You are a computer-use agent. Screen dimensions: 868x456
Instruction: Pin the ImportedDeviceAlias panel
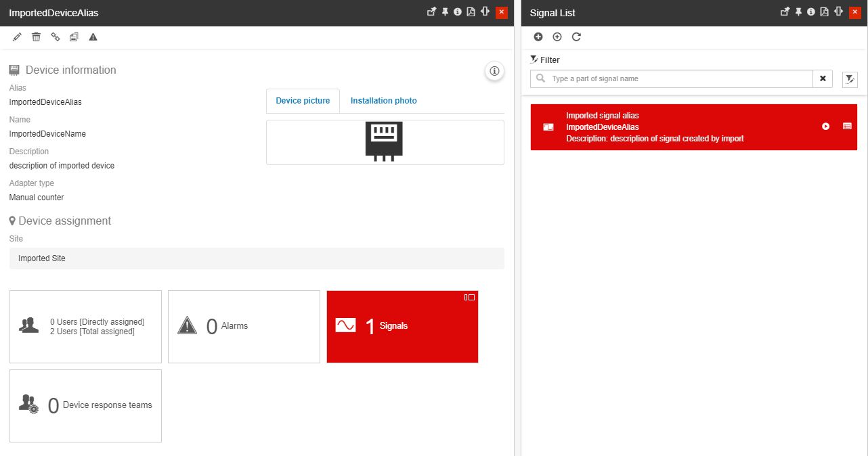(445, 12)
